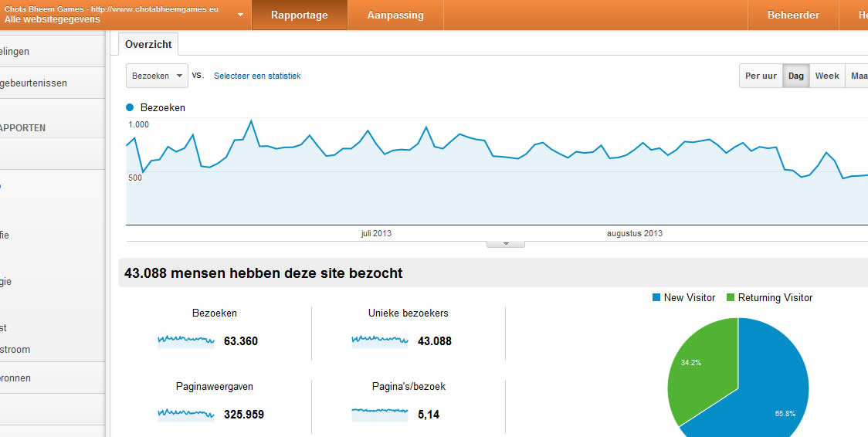The image size is (868, 437).
Task: Click the highest peak on the Bezoeken line
Action: click(251, 120)
